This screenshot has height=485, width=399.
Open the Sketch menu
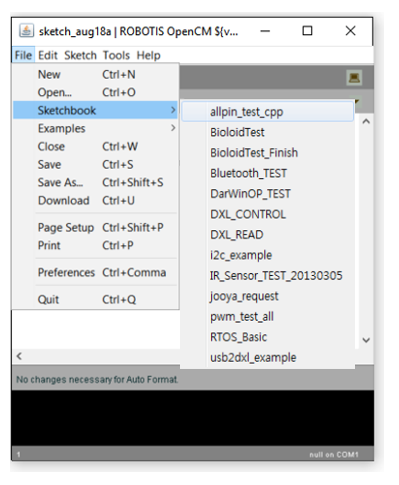coord(80,55)
